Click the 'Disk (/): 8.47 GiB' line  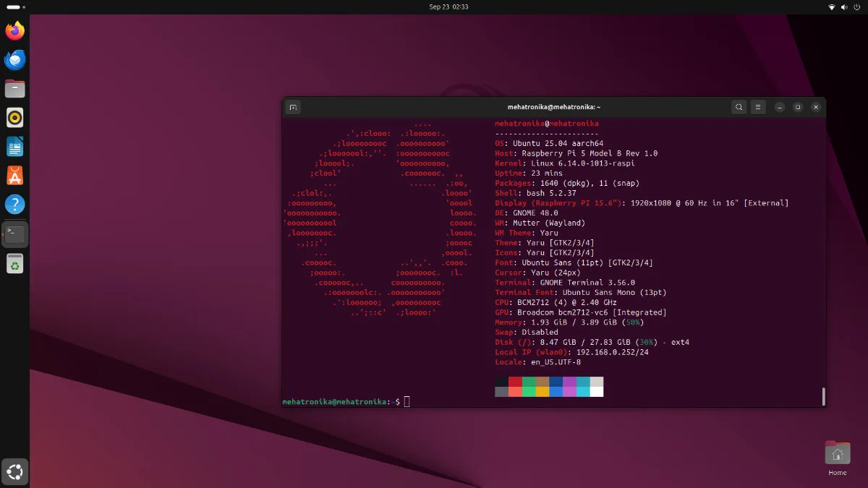tap(592, 342)
